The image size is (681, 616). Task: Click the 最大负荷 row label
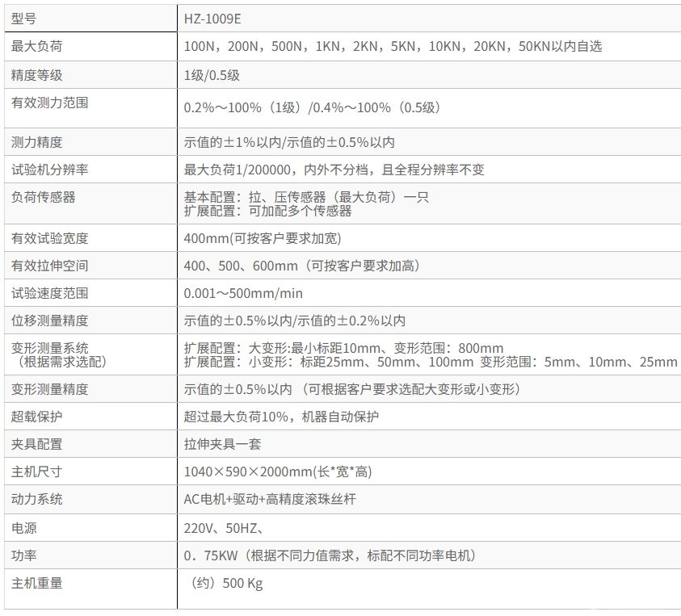pos(36,46)
